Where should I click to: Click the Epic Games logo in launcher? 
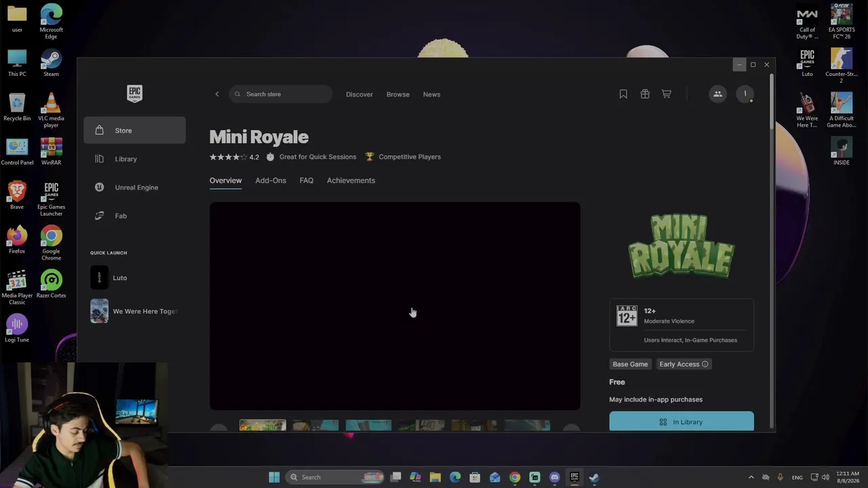(x=134, y=94)
